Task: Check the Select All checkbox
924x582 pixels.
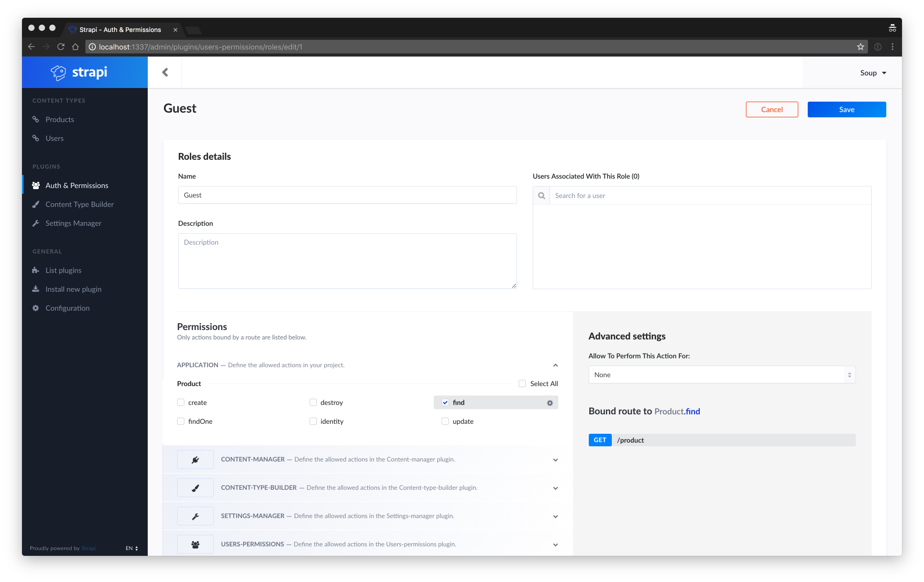Action: [522, 383]
